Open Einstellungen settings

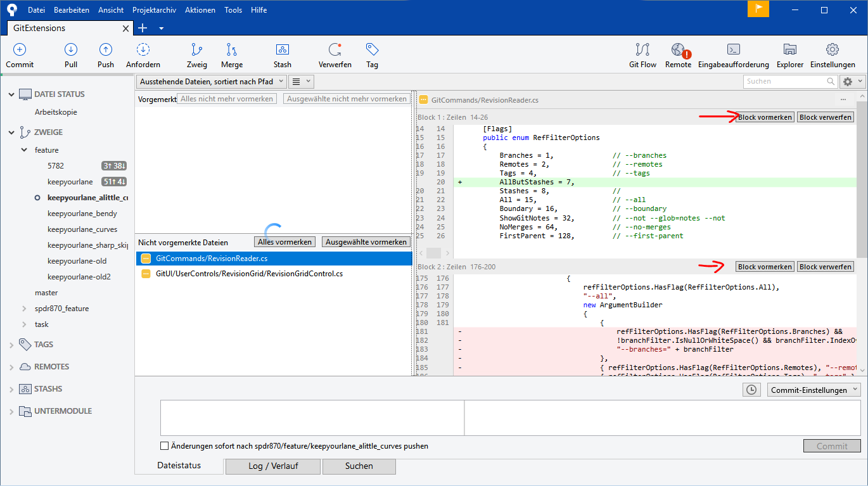[833, 50]
